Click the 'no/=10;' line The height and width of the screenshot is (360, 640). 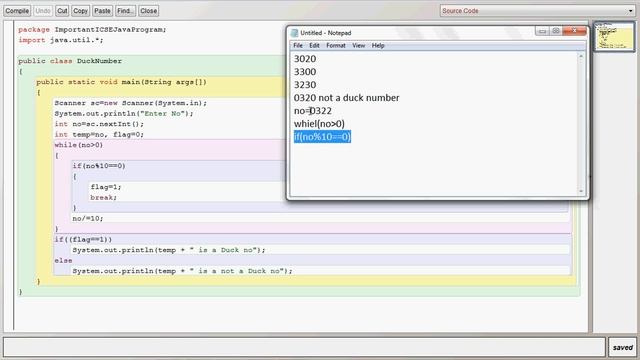(88, 218)
